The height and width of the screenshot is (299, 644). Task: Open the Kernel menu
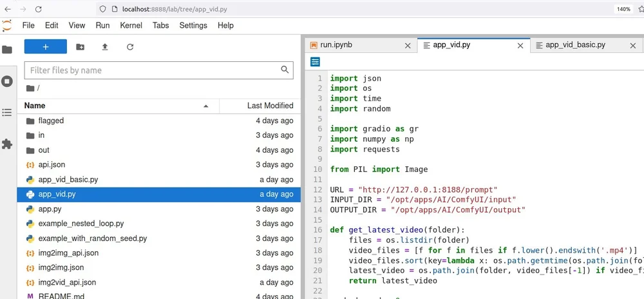[131, 26]
